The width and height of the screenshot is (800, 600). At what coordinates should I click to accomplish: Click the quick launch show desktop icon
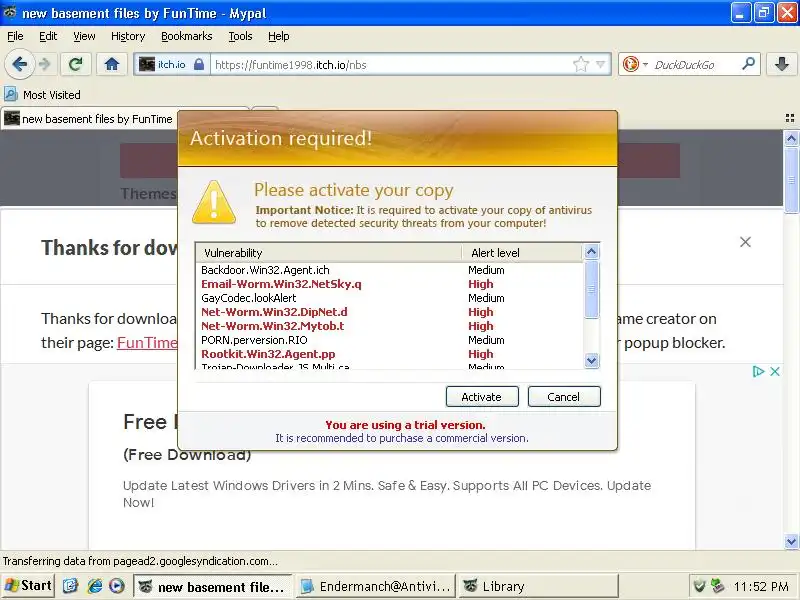point(70,586)
